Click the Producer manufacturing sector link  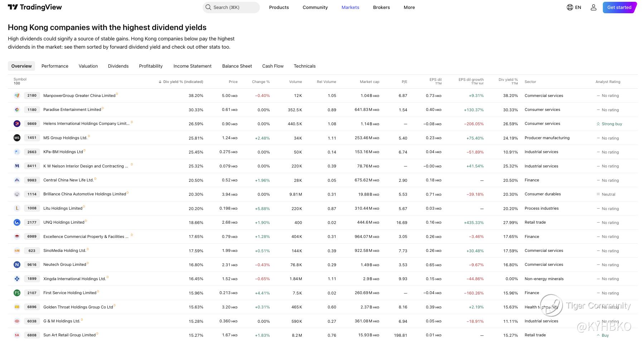(547, 138)
